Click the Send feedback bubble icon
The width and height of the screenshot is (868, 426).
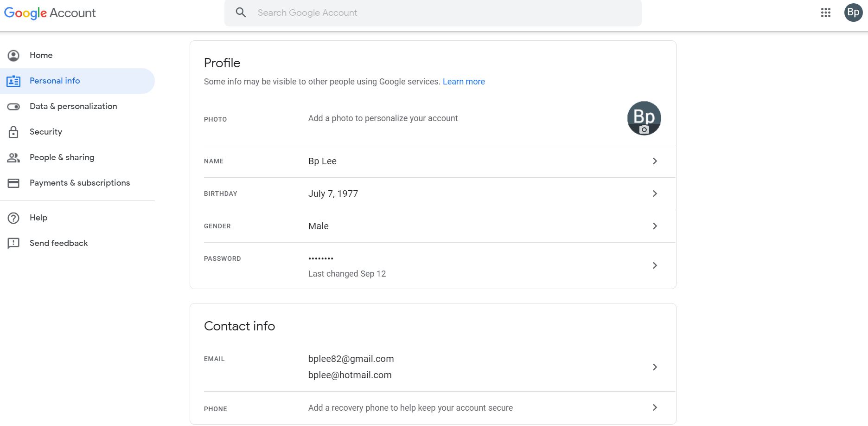tap(13, 243)
